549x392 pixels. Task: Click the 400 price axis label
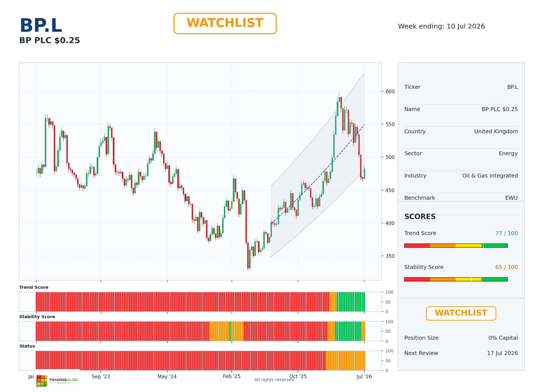click(390, 223)
